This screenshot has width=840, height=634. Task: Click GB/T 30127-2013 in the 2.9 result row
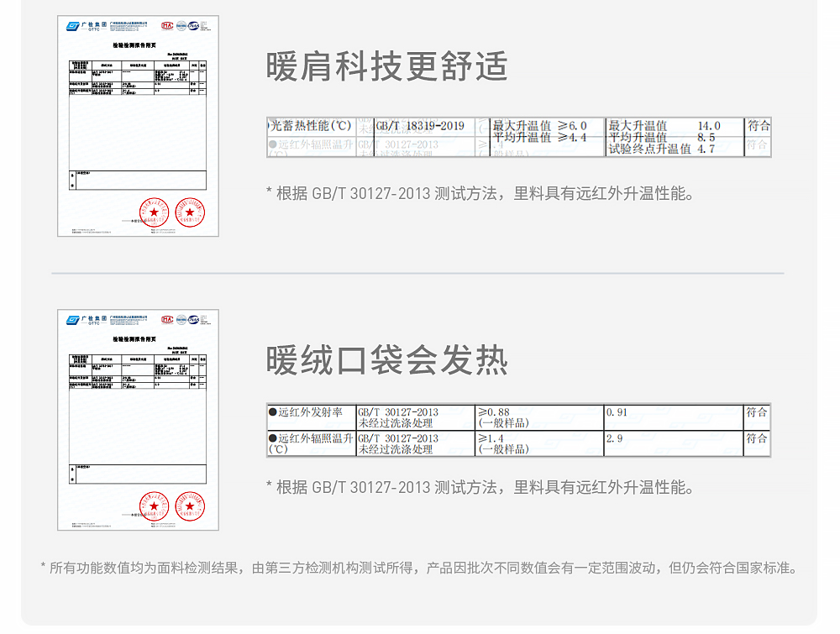click(x=398, y=438)
